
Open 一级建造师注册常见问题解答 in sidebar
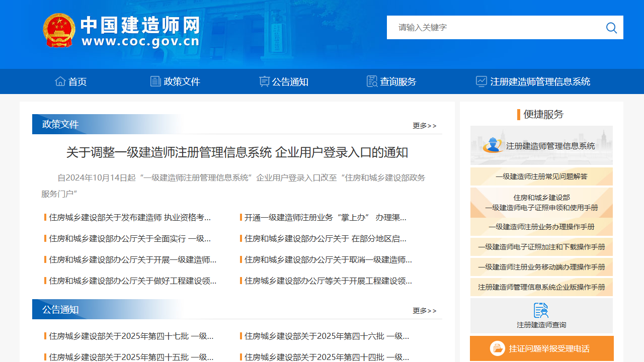[541, 176]
